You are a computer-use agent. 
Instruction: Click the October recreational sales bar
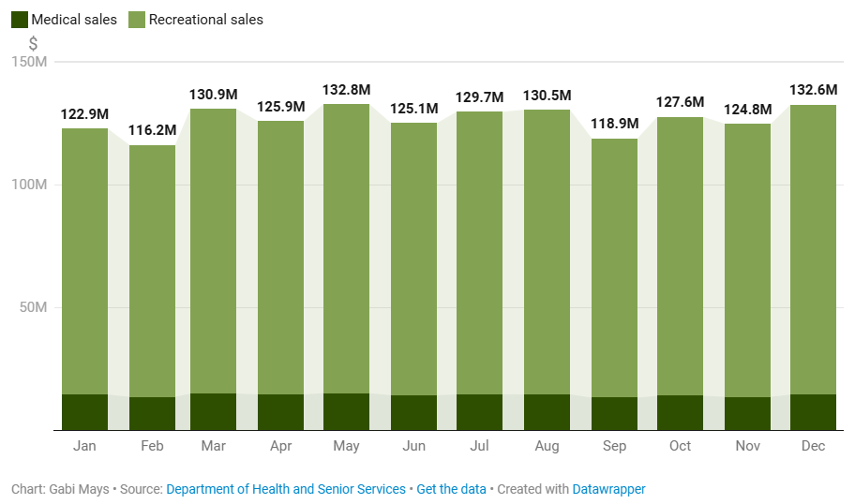pyautogui.click(x=680, y=256)
